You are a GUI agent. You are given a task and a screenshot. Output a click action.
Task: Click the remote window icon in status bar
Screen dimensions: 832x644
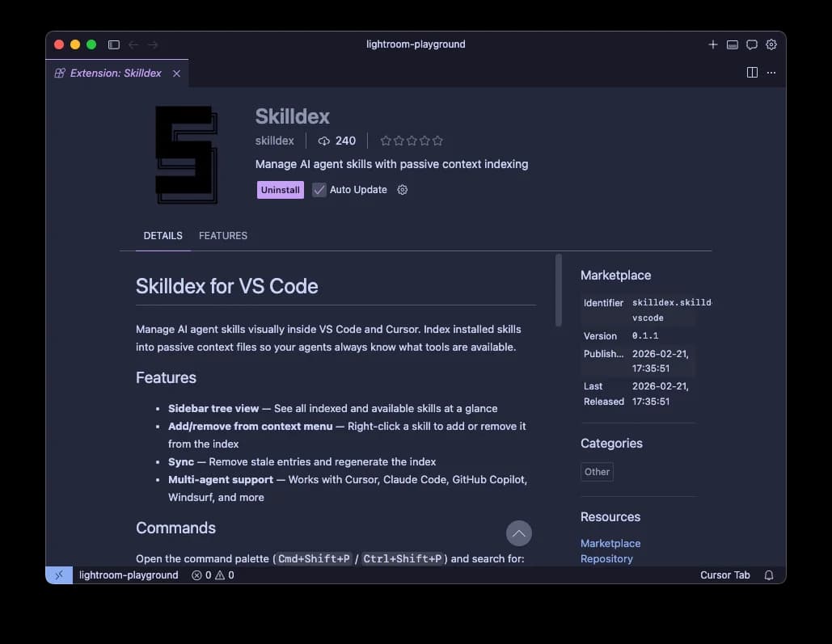coord(58,575)
